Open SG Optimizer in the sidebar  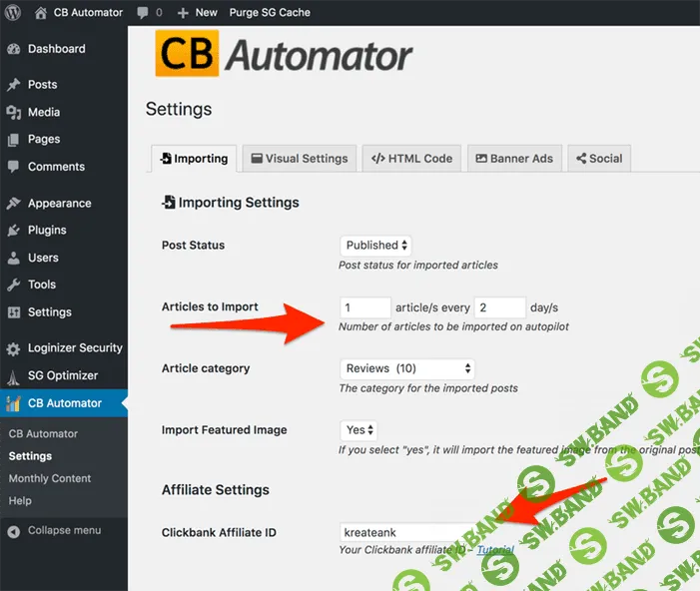[64, 375]
